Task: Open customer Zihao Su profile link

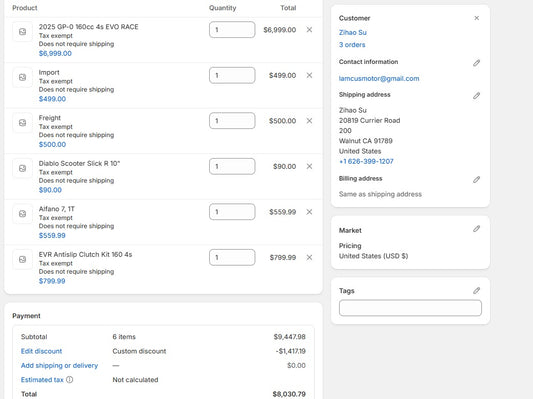Action: coord(353,32)
